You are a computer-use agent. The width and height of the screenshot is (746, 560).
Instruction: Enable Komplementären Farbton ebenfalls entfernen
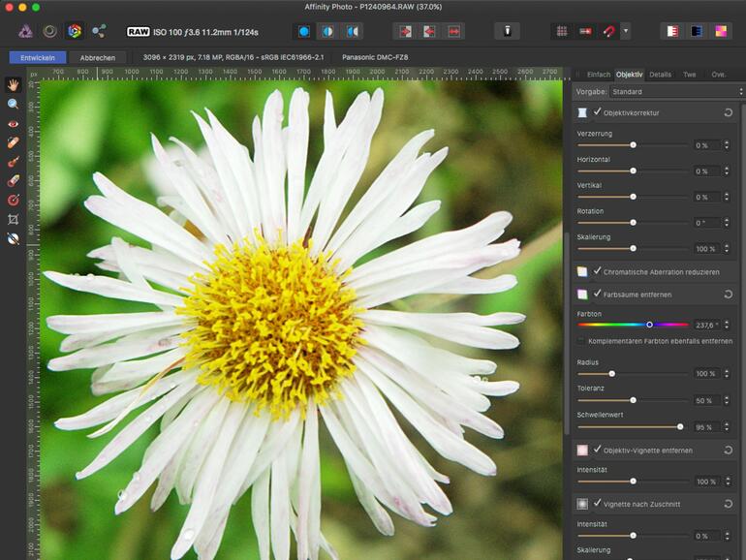581,341
